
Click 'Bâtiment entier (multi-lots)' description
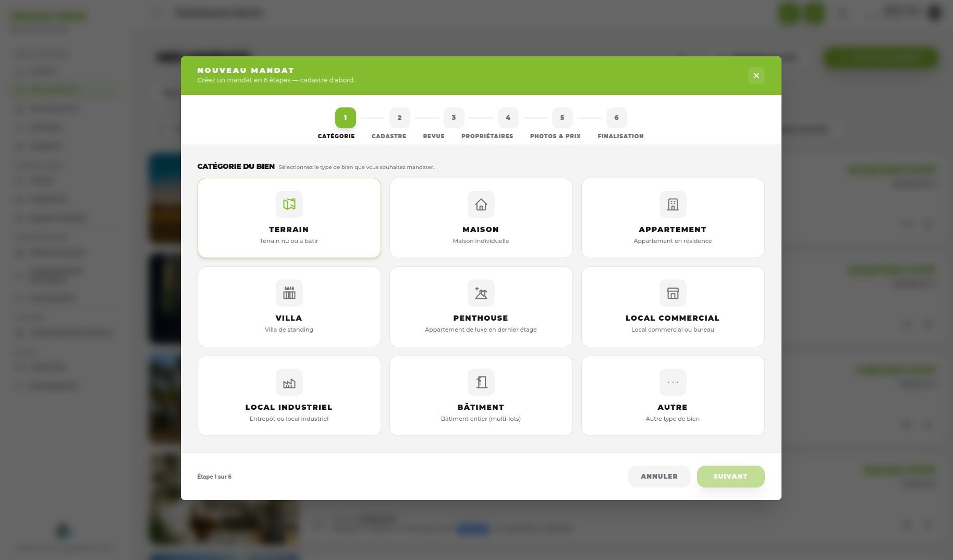pos(481,419)
